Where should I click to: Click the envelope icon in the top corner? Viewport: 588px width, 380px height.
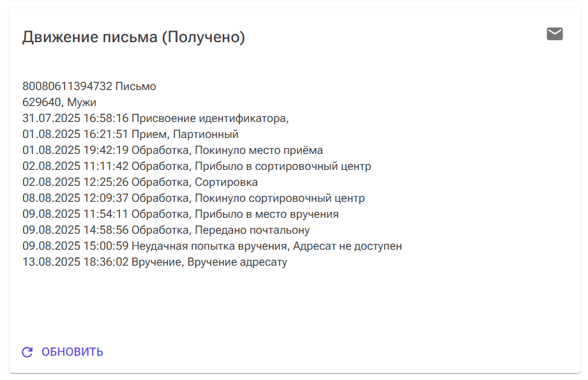pyautogui.click(x=554, y=33)
